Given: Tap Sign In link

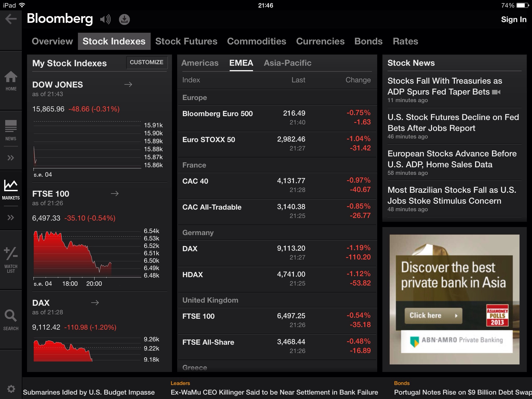Looking at the screenshot, I should [x=513, y=19].
